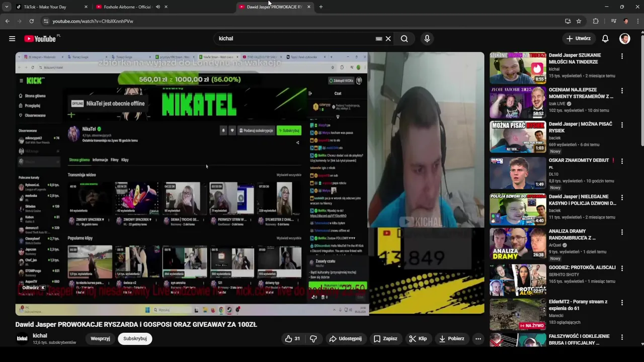View site information icon in address bar

[46, 21]
